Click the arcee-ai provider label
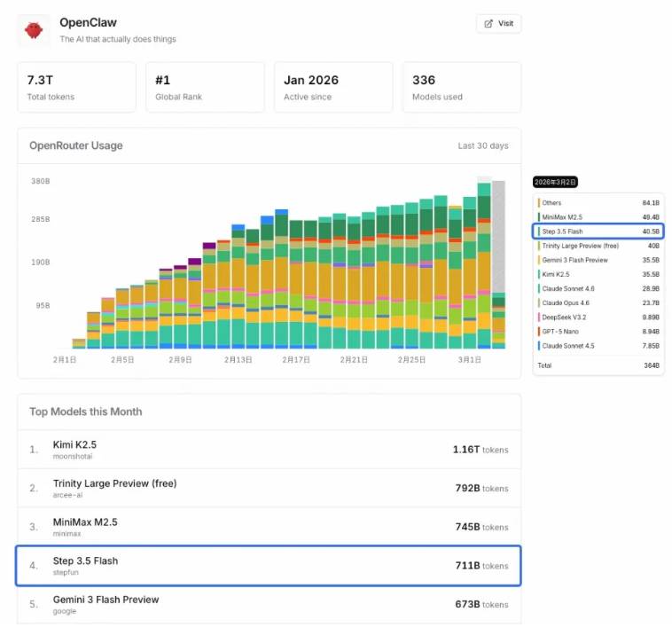 (67, 495)
